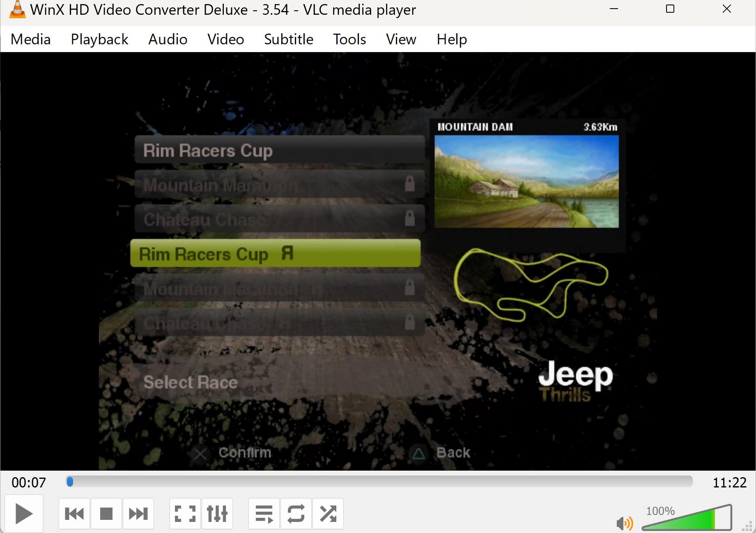This screenshot has width=756, height=533.
Task: Toggle loop repeat mode
Action: click(296, 514)
